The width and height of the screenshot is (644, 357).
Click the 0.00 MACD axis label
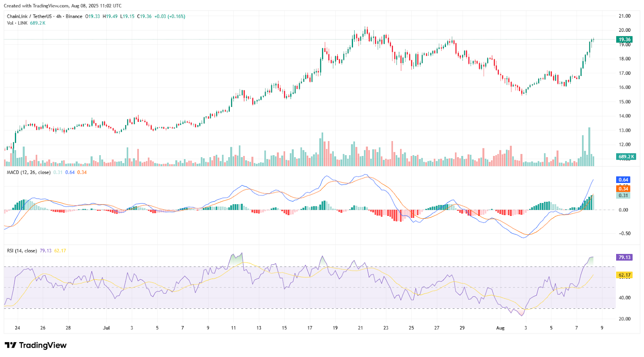pyautogui.click(x=623, y=210)
